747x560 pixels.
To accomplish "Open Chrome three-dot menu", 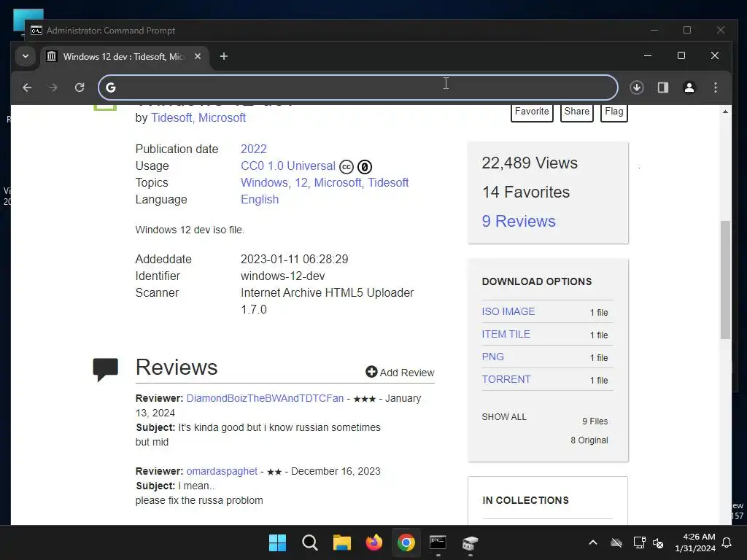I will (715, 87).
